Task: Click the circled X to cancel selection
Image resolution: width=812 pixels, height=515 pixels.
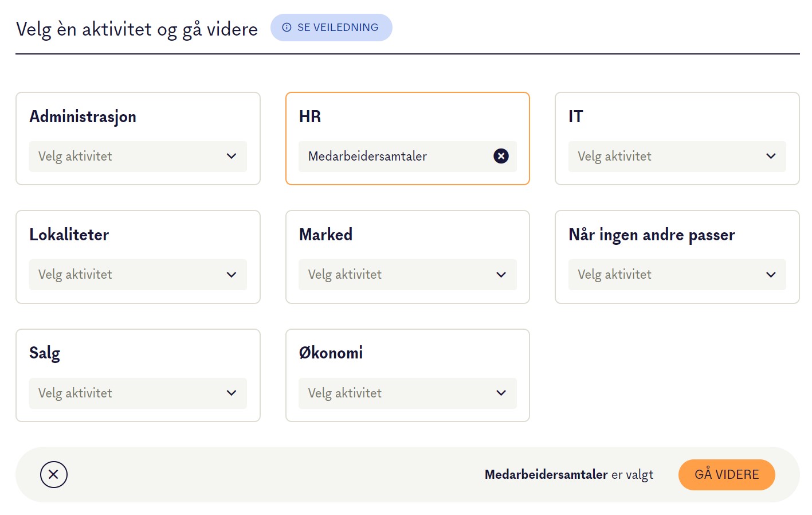Action: pyautogui.click(x=53, y=475)
